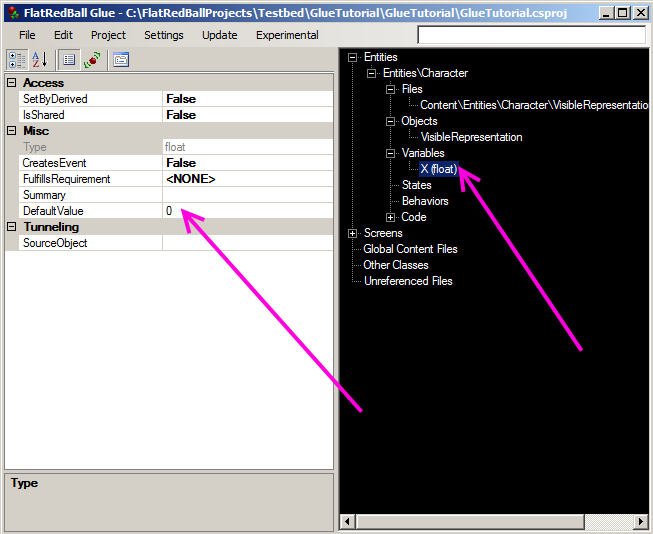Click the FulfillsRequirement value <NONE>
The image size is (653, 534).
coord(247,179)
